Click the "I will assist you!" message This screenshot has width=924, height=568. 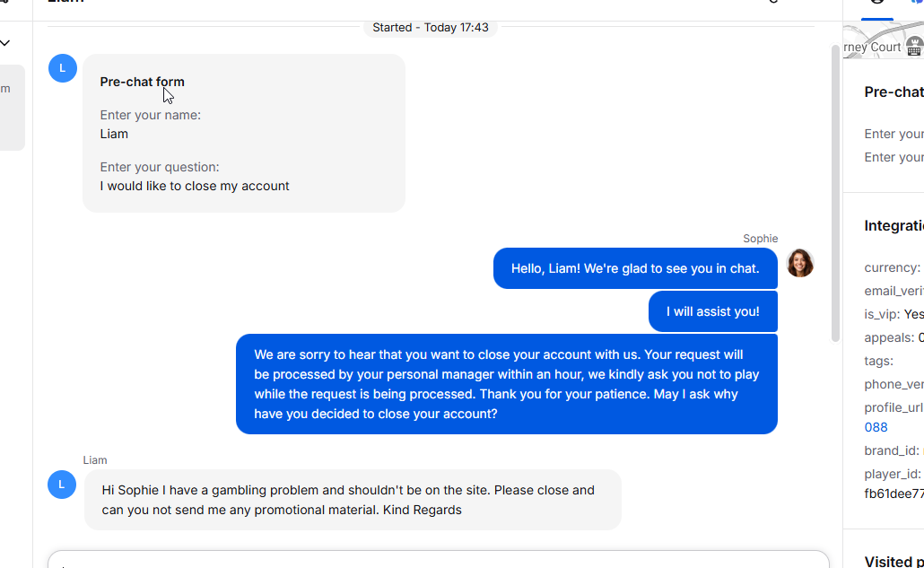point(713,311)
